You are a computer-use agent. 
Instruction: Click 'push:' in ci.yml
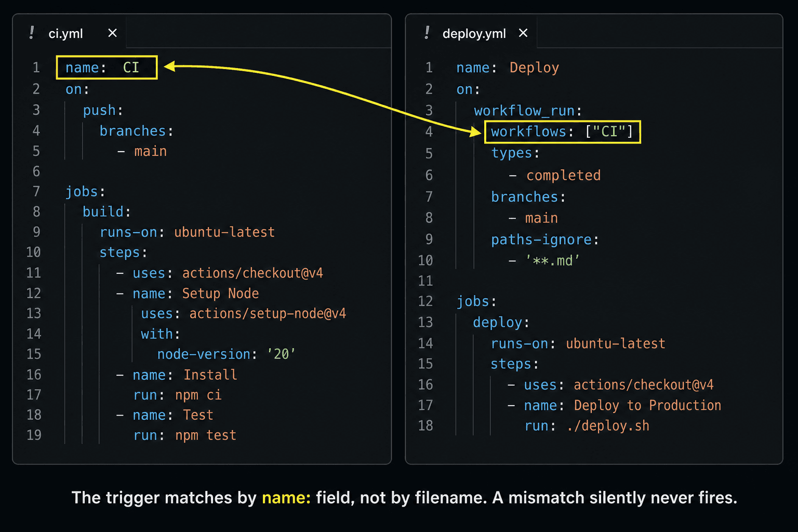(x=103, y=110)
